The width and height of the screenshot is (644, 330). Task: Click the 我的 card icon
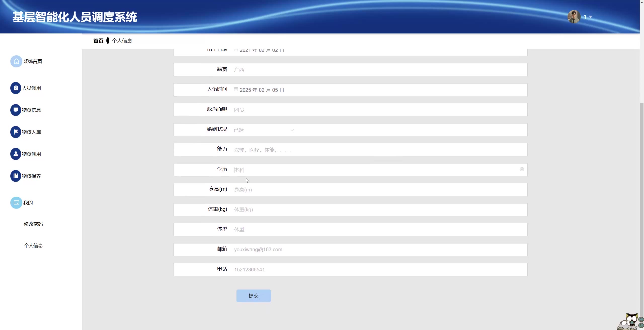click(16, 203)
